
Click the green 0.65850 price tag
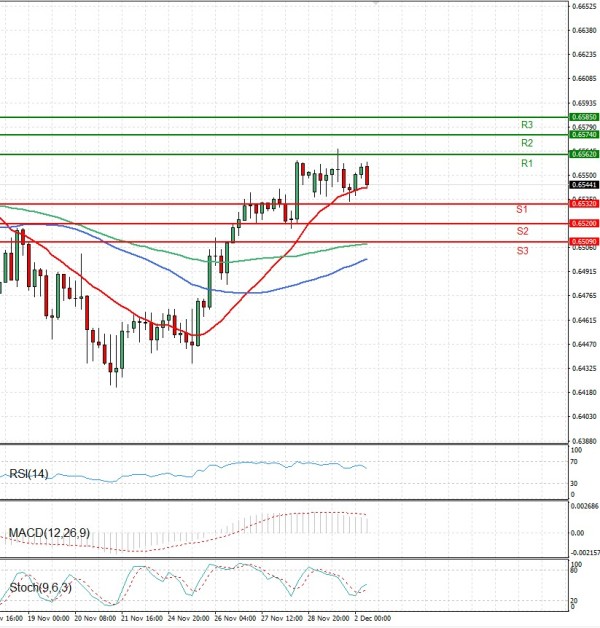pyautogui.click(x=584, y=117)
